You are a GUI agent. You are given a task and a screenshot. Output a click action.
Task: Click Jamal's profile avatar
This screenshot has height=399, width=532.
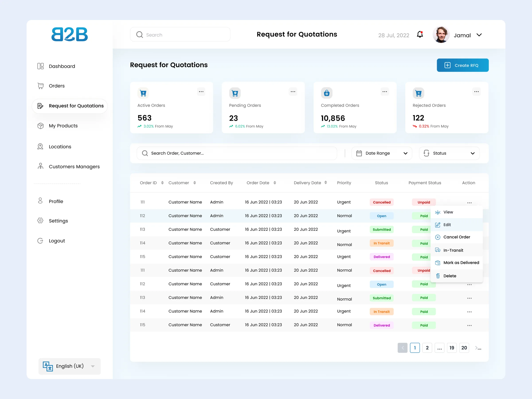[441, 35]
